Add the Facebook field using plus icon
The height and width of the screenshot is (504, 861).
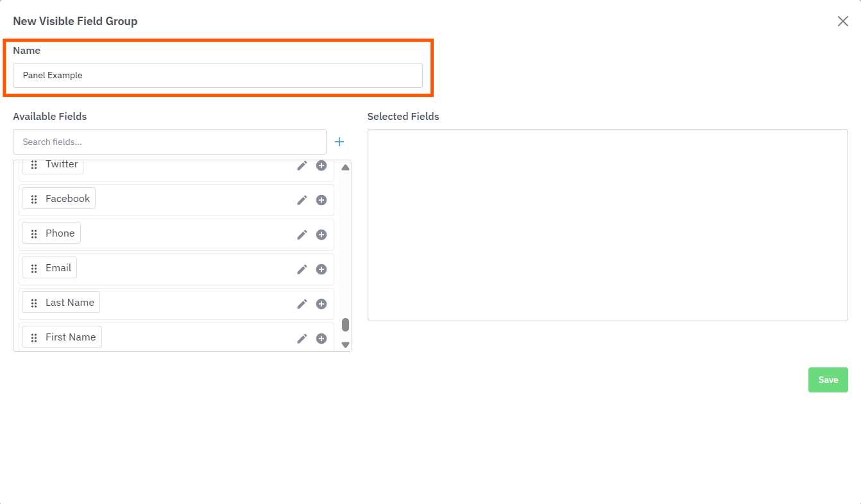[x=321, y=200]
